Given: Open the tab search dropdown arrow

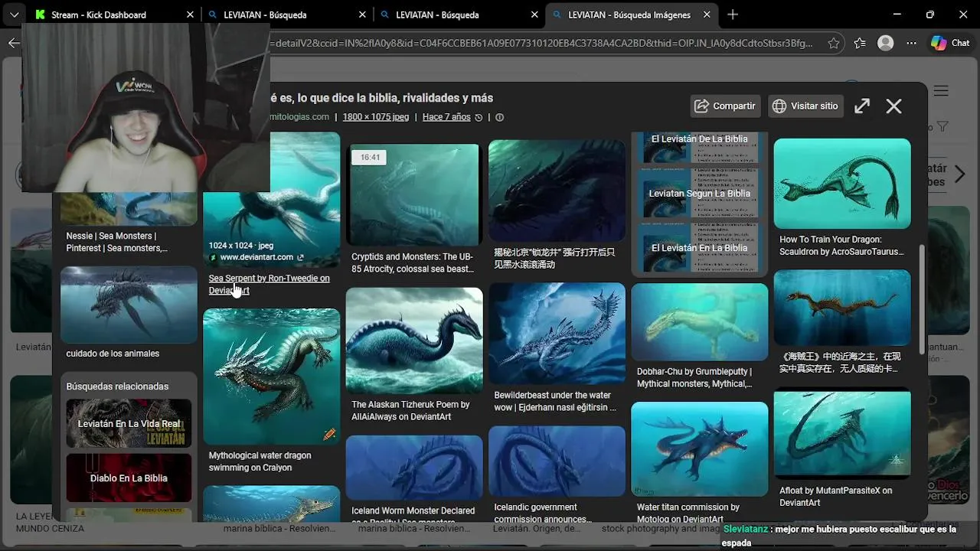Looking at the screenshot, I should point(14,15).
